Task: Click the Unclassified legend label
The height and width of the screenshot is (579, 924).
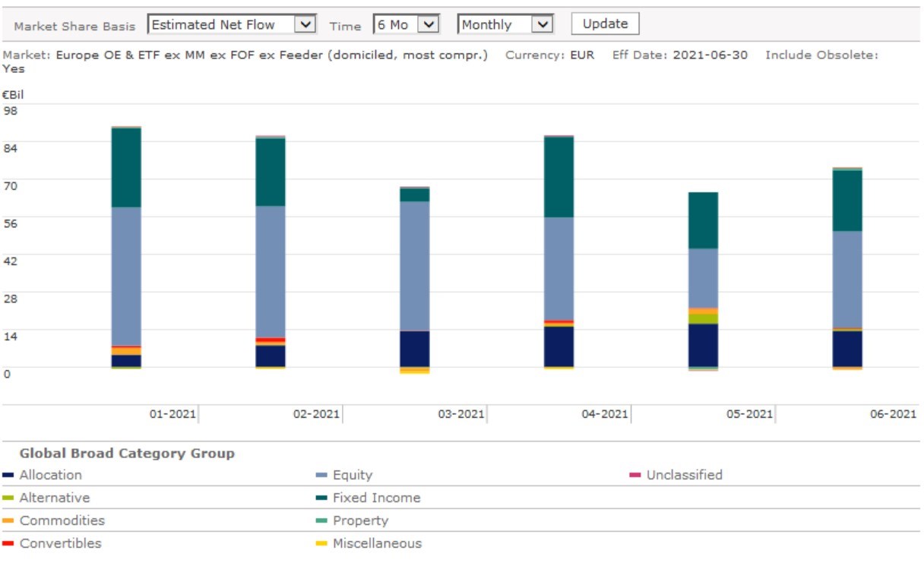Action: tap(684, 475)
